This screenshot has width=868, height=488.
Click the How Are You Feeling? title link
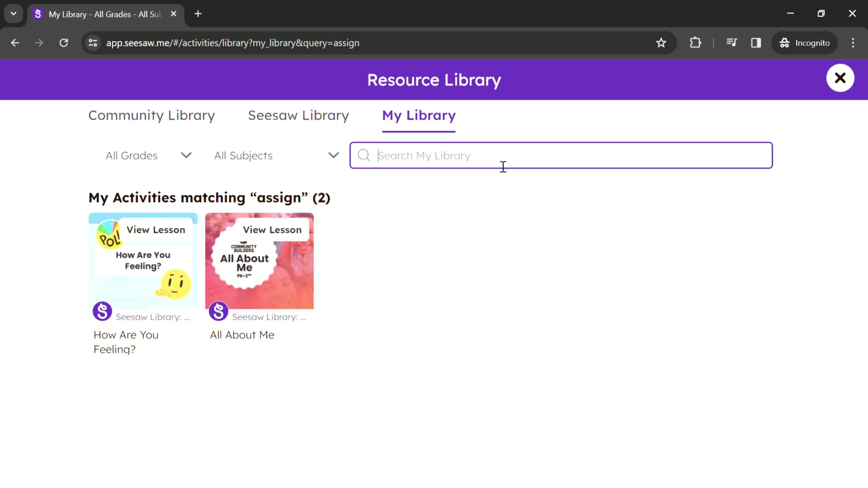click(126, 342)
